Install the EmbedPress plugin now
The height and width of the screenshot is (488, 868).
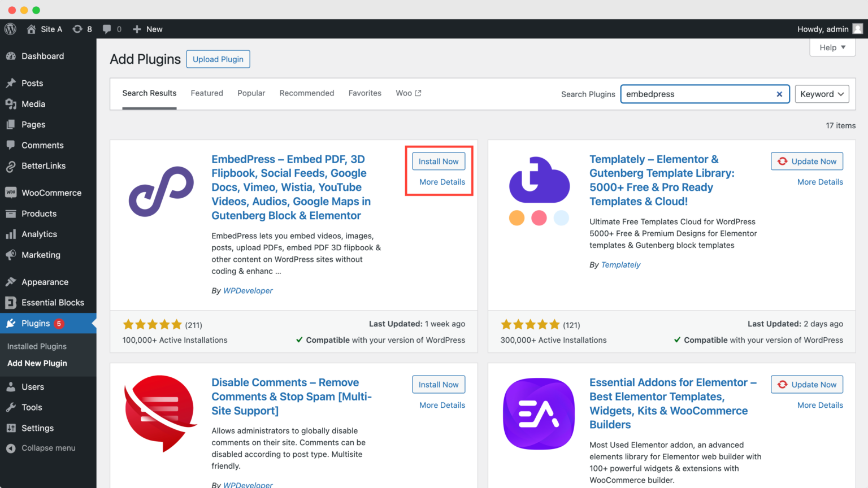click(439, 161)
